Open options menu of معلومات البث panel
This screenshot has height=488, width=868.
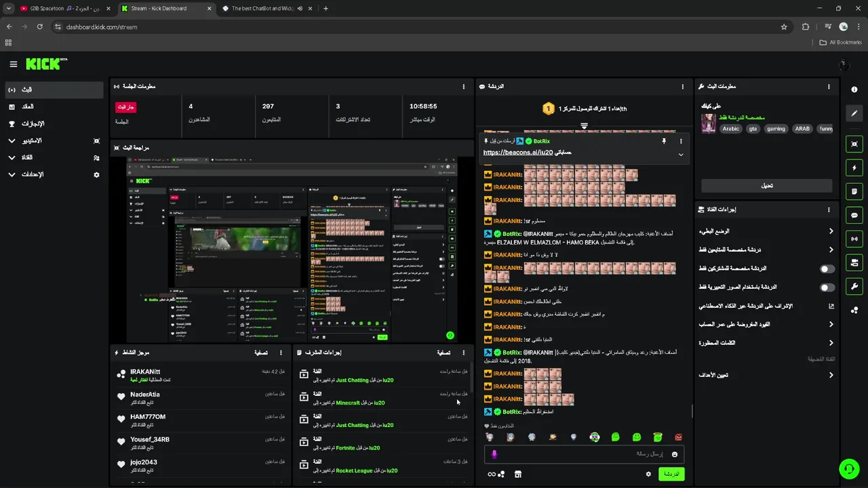click(x=829, y=87)
